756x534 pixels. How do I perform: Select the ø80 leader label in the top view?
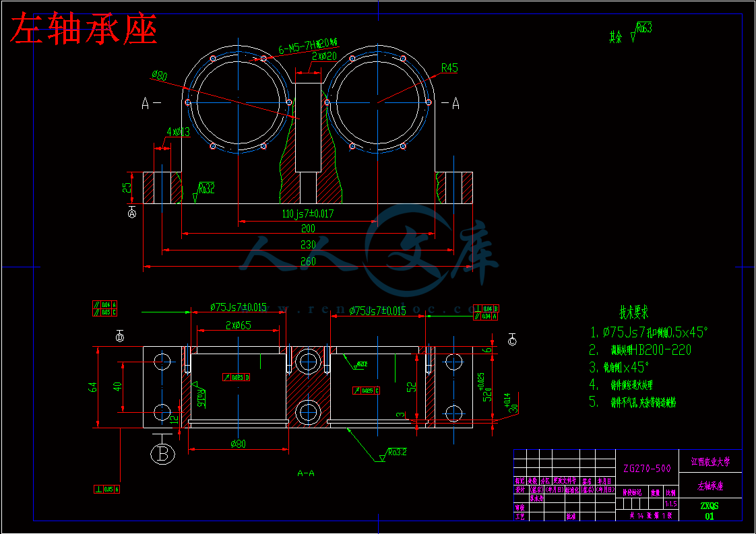click(160, 75)
